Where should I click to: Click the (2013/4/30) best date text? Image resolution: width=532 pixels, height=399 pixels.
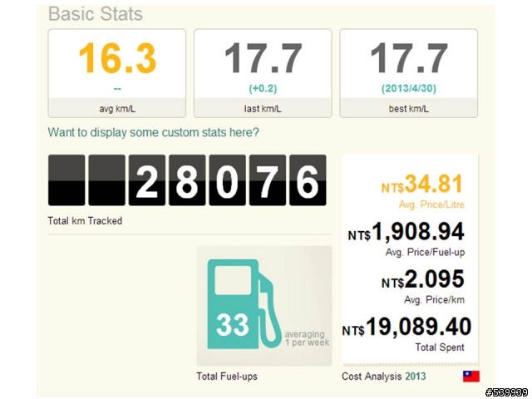408,89
